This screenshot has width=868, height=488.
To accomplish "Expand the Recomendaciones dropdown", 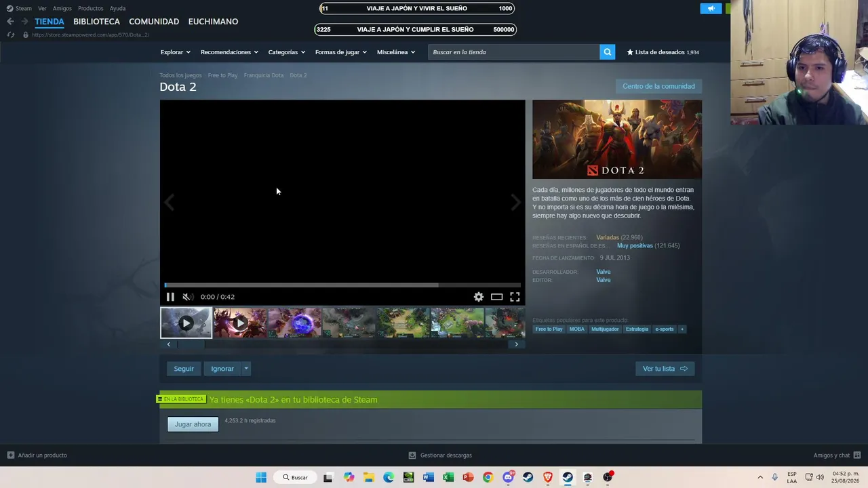I will [229, 52].
